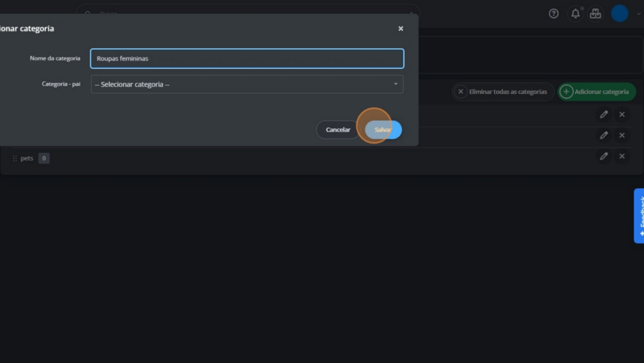644x363 pixels.
Task: Edit the pets category with pencil icon
Action: tap(604, 156)
